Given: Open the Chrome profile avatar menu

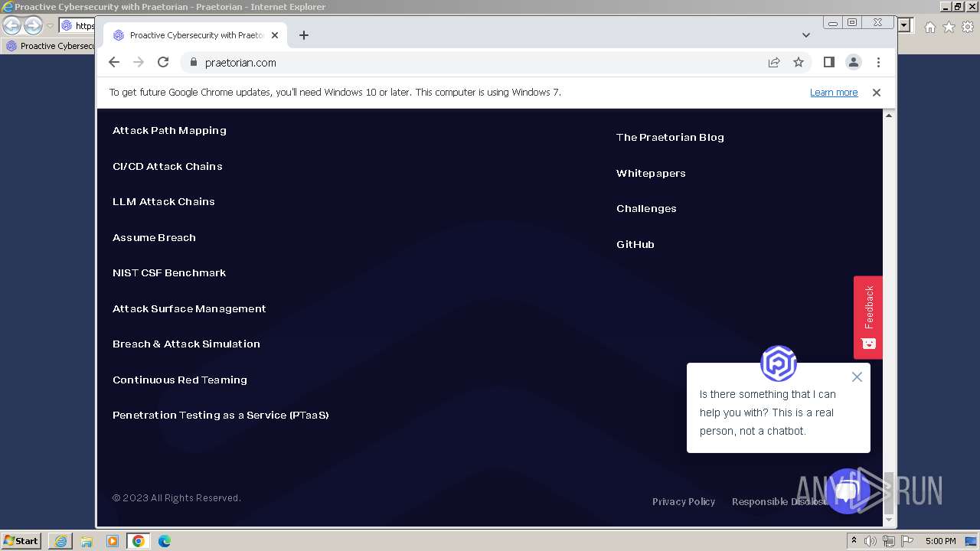Looking at the screenshot, I should pos(854,63).
